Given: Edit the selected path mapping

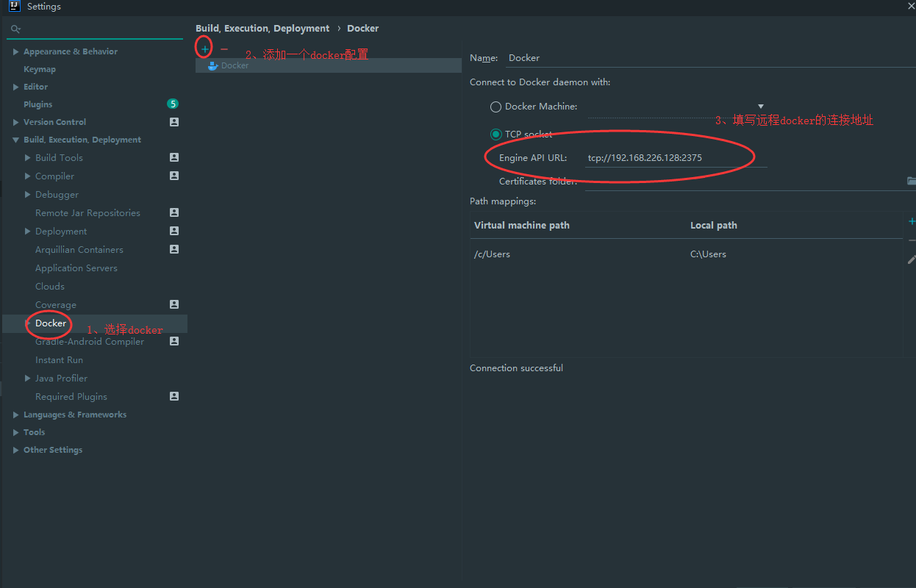Looking at the screenshot, I should (912, 259).
